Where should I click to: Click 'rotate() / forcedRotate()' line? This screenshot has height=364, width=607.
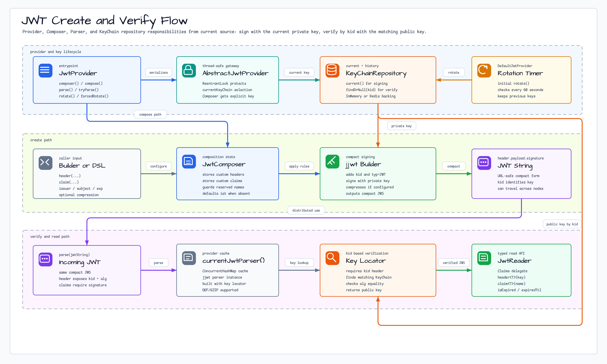tap(83, 96)
